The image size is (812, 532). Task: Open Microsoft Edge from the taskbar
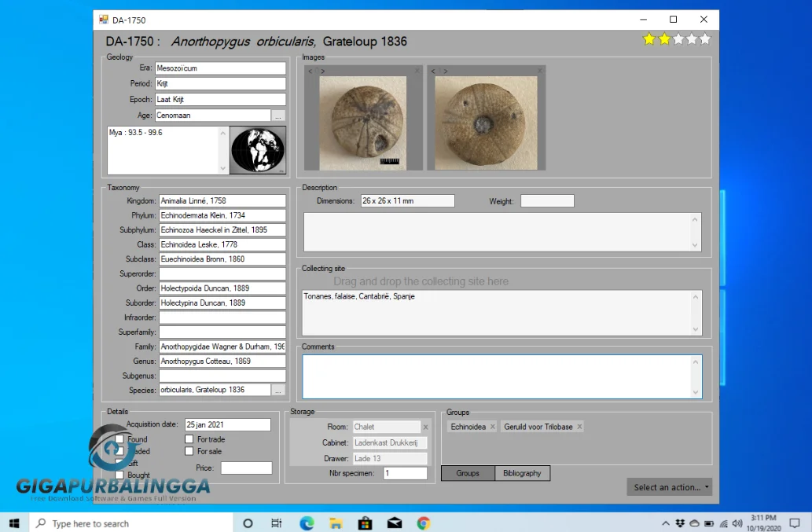point(307,523)
